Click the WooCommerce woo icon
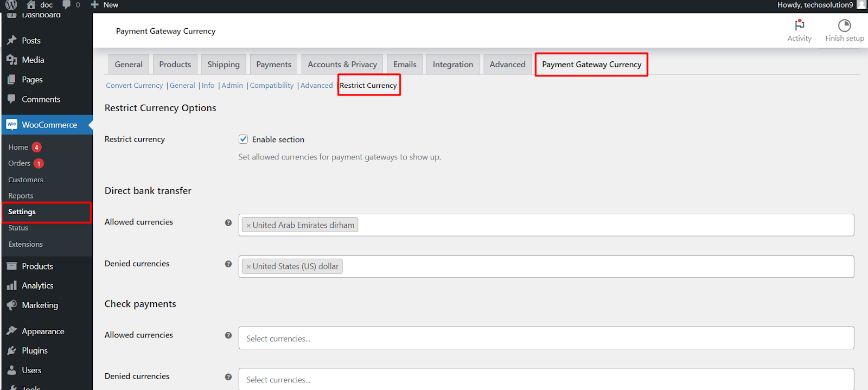Screen dimensions: 868x390 tap(12, 124)
